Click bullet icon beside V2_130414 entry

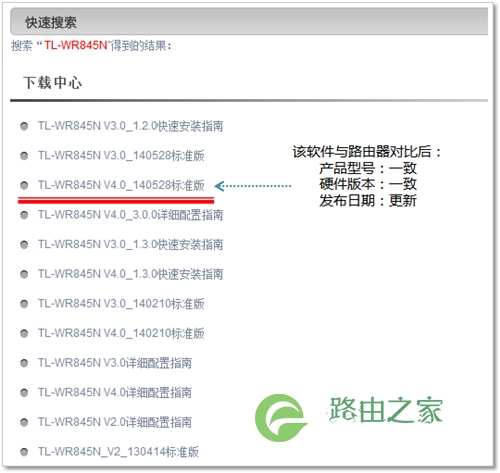coord(24,452)
